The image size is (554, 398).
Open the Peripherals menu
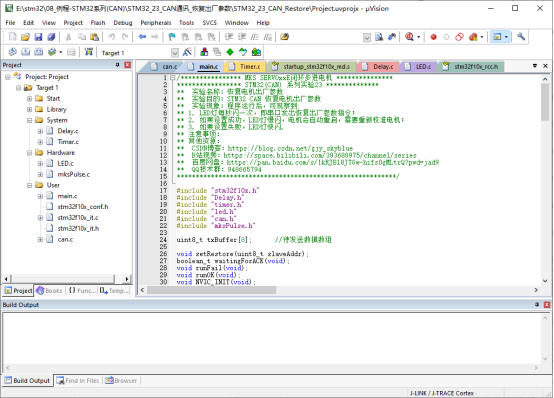pos(156,23)
